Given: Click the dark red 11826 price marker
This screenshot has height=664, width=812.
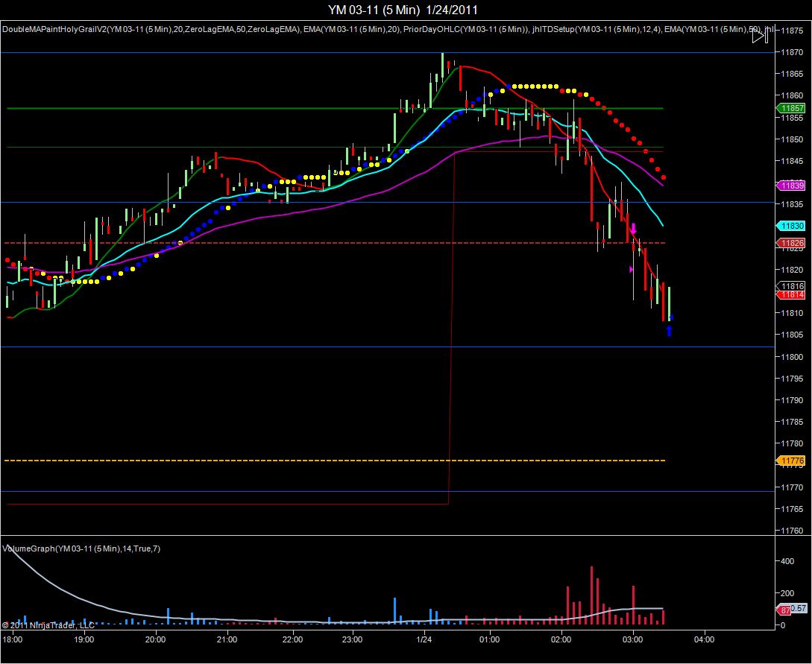Looking at the screenshot, I should (x=791, y=243).
